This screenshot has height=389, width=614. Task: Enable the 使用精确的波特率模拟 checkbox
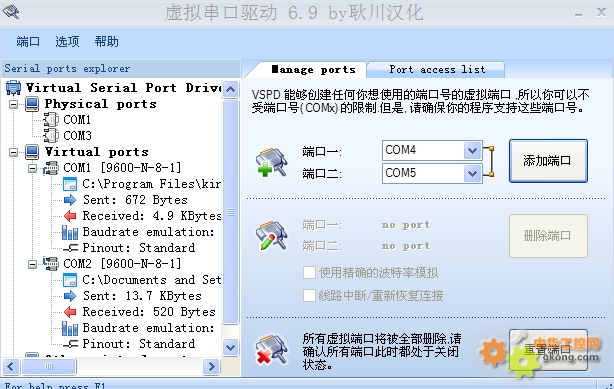pos(309,272)
